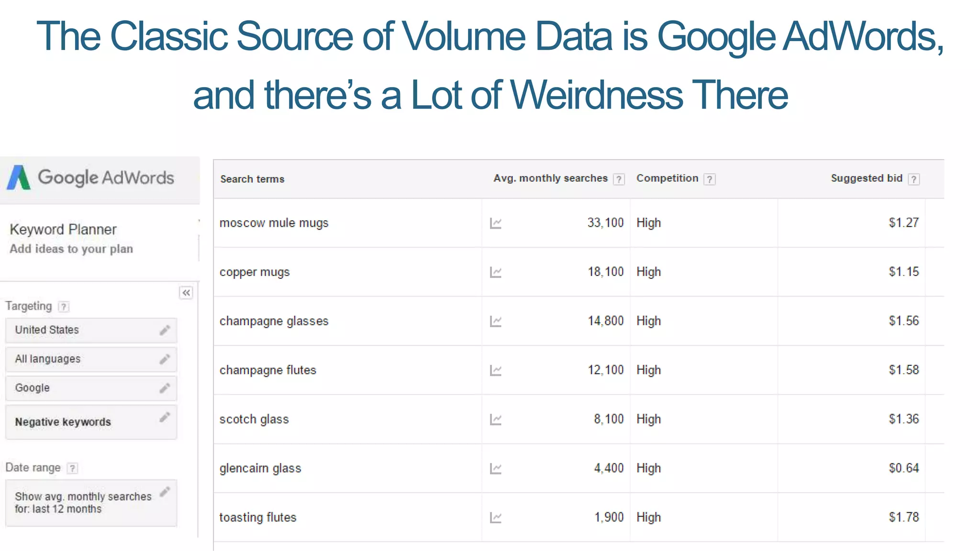The image size is (980, 551).
Task: Click High competition for champagne glasses
Action: click(648, 321)
